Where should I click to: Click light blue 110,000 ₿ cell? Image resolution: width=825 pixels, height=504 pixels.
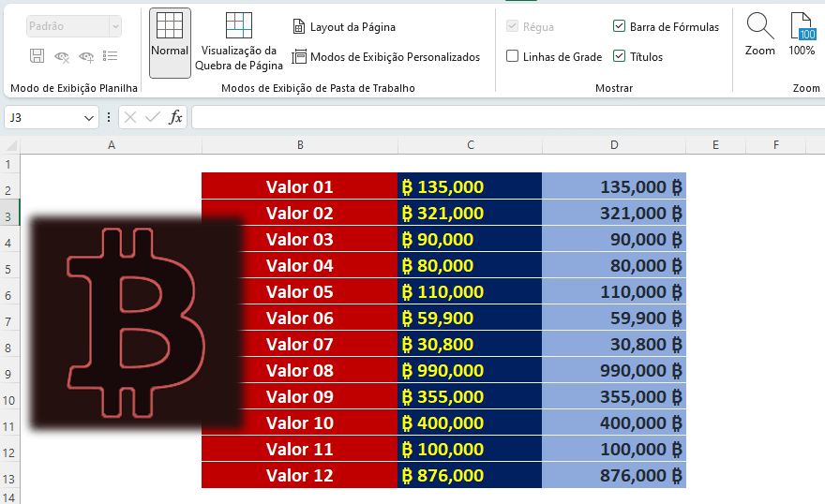(x=614, y=291)
